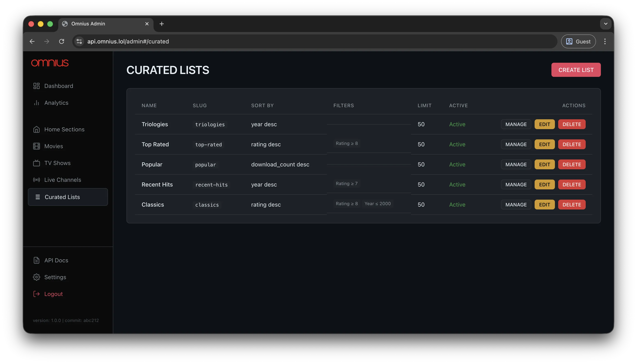Open the Dashboard section via its grid icon
The height and width of the screenshot is (364, 637).
pos(36,86)
